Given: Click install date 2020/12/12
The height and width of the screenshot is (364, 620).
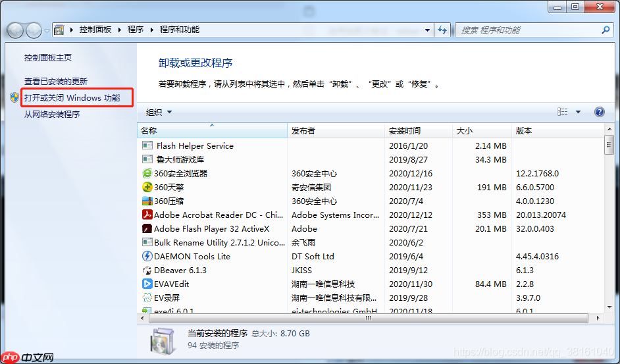Looking at the screenshot, I should [411, 215].
